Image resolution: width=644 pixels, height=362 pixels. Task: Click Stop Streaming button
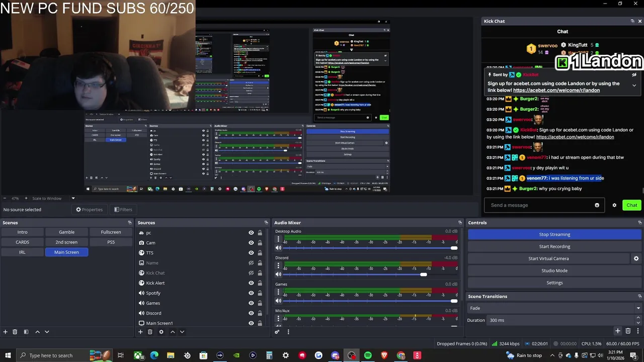(x=554, y=234)
